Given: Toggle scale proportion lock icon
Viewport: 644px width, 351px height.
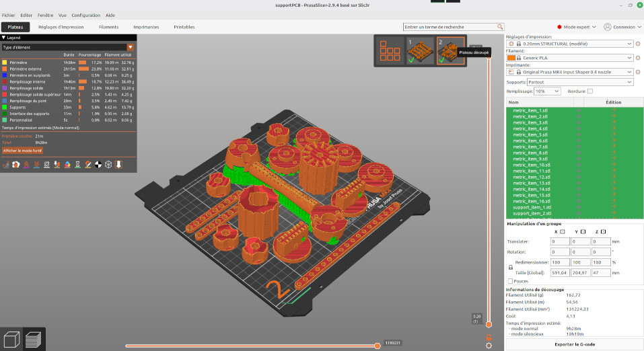Looking at the screenshot, I should tap(511, 267).
